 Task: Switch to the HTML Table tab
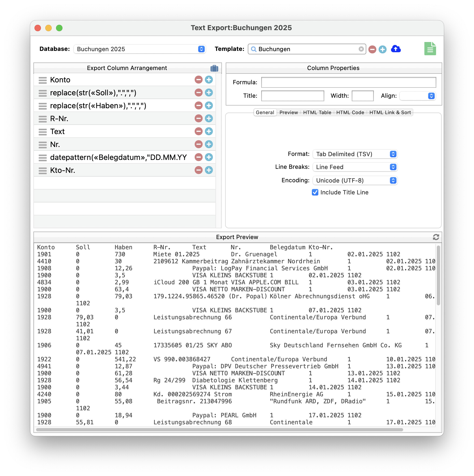[x=317, y=113]
